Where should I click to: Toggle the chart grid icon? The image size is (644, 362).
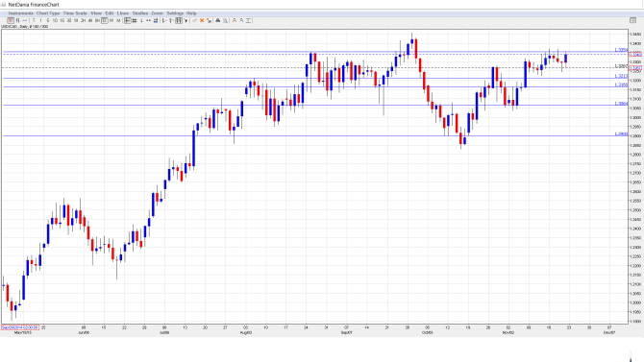(x=135, y=20)
